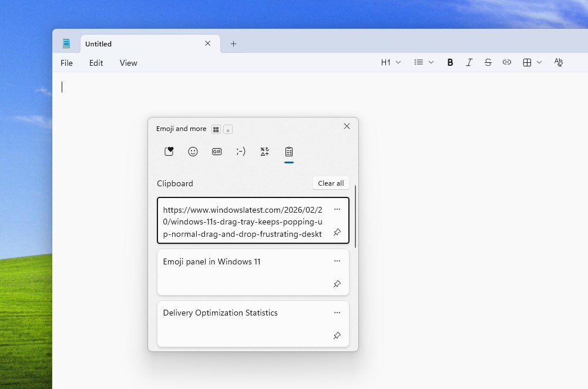Open the Symbols section of the emoji panel
The width and height of the screenshot is (588, 389).
[264, 151]
